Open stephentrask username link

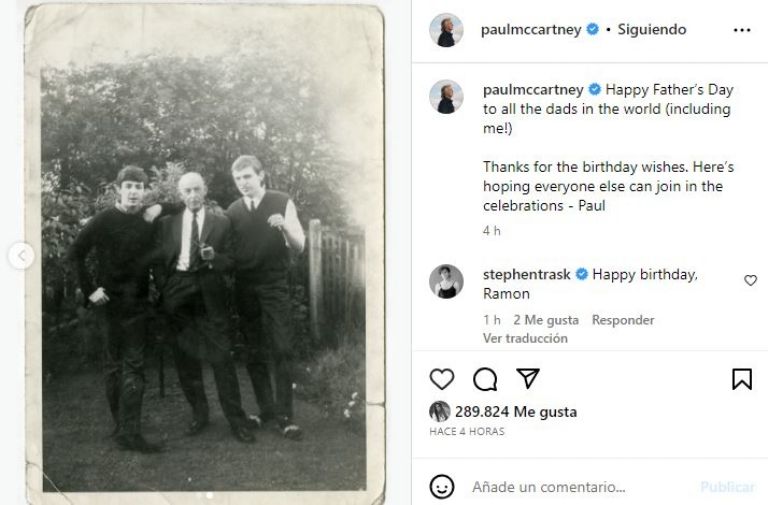[x=527, y=274]
